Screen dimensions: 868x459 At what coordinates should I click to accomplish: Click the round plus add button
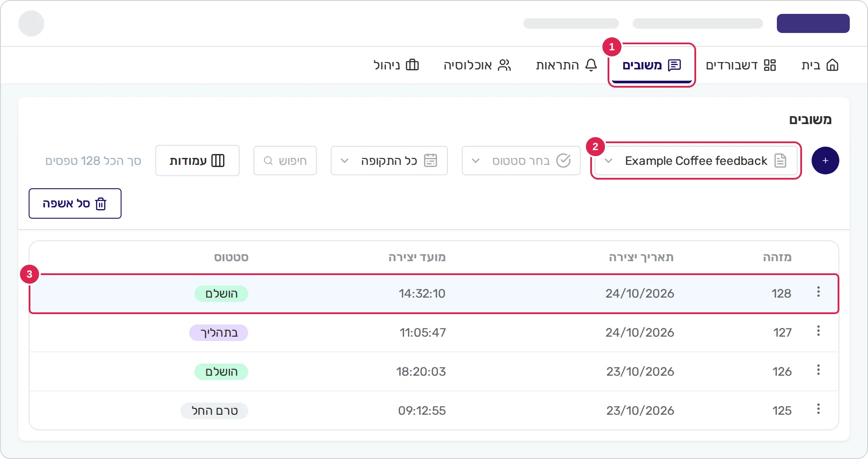click(x=825, y=161)
